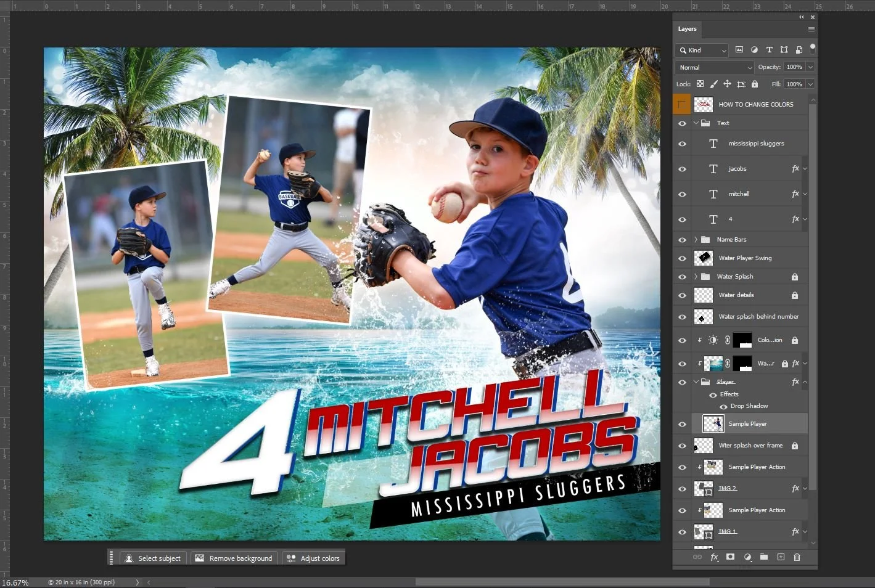Click the Remove background button
This screenshot has height=588, width=875.
point(234,558)
